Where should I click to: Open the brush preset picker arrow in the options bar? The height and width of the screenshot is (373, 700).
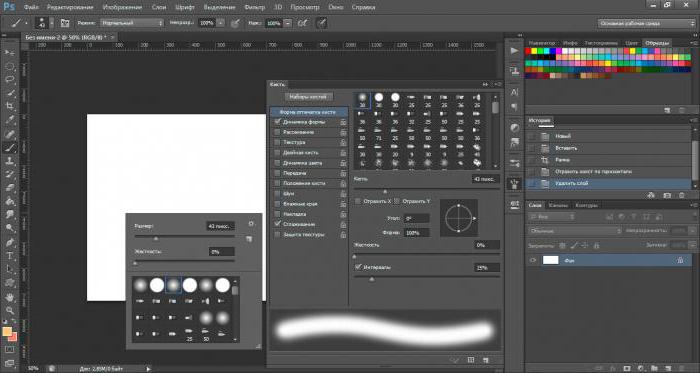coord(52,23)
